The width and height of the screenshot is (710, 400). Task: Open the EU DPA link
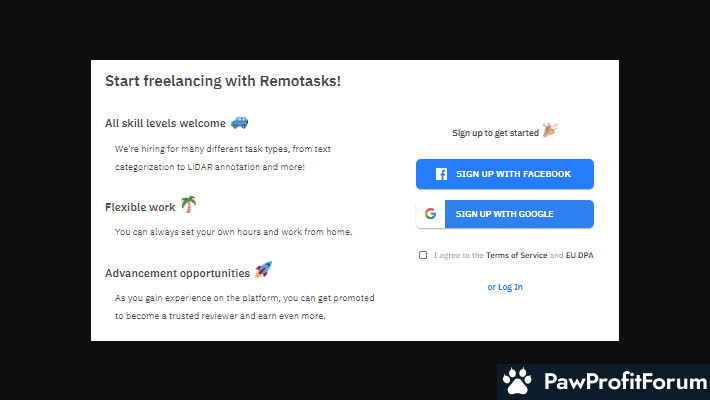579,255
